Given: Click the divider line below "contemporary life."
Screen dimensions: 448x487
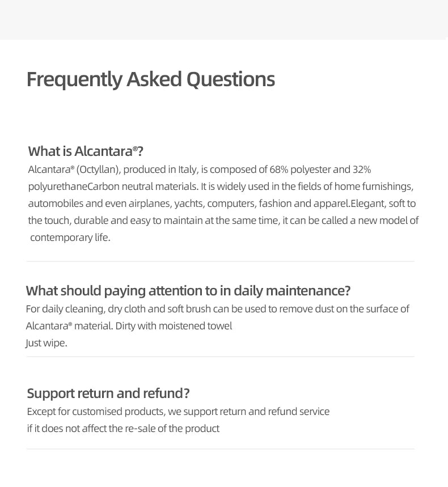Looking at the screenshot, I should (x=220, y=261).
